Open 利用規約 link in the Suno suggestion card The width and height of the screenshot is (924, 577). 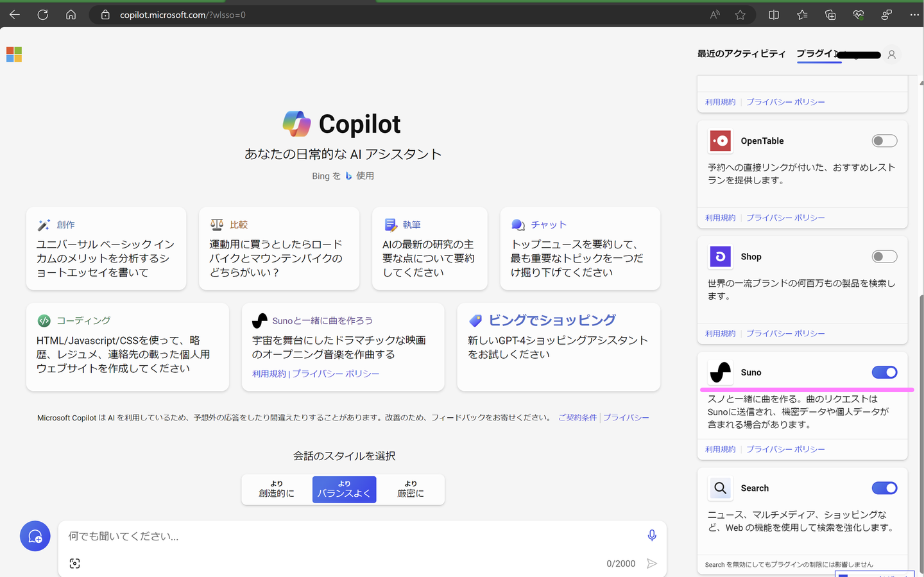pyautogui.click(x=269, y=374)
